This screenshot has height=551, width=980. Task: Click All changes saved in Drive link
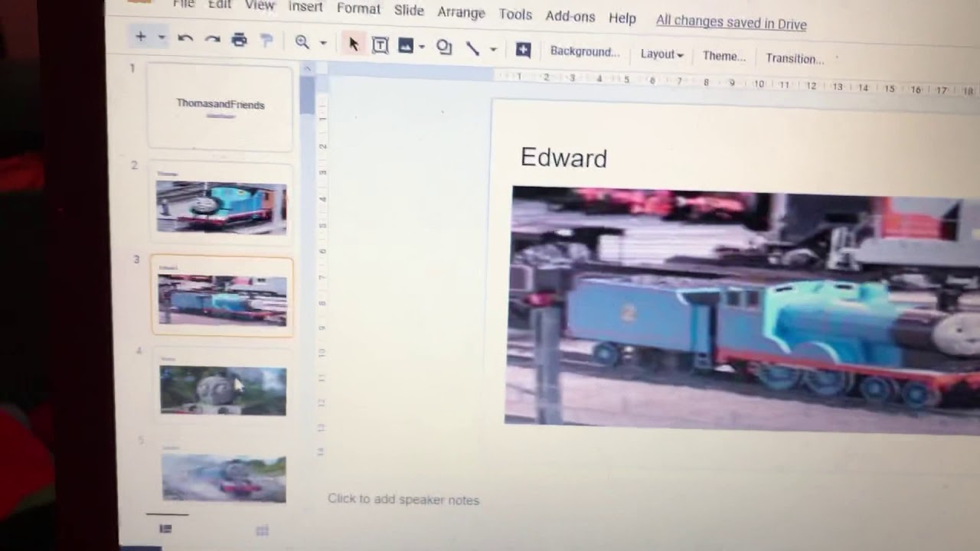point(731,23)
